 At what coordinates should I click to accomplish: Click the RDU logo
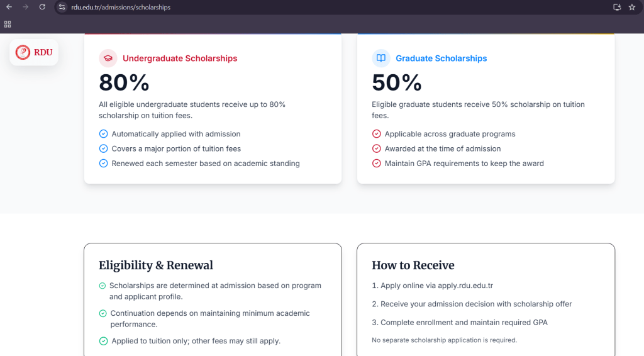[34, 52]
